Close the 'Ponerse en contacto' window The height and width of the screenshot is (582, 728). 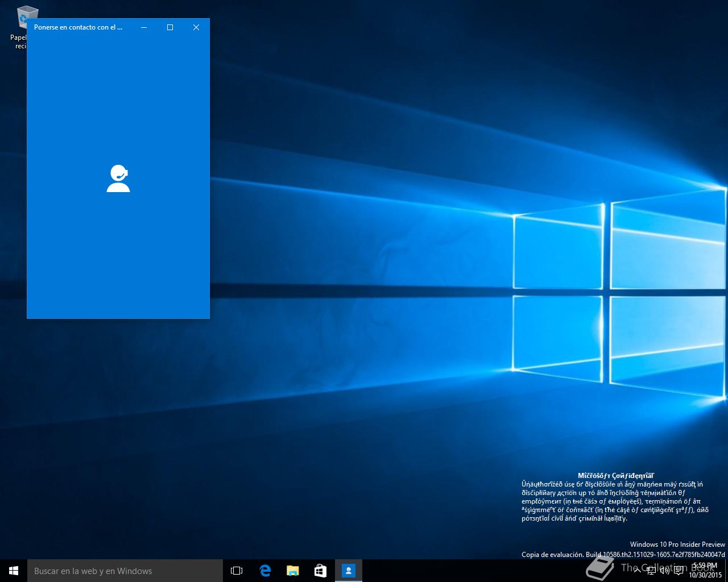click(x=196, y=27)
